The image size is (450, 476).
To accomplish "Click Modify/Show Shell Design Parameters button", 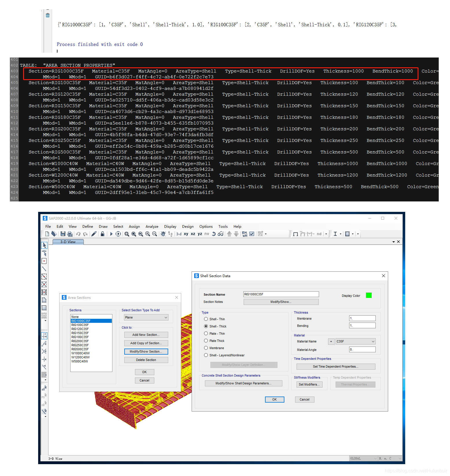I will tap(244, 383).
